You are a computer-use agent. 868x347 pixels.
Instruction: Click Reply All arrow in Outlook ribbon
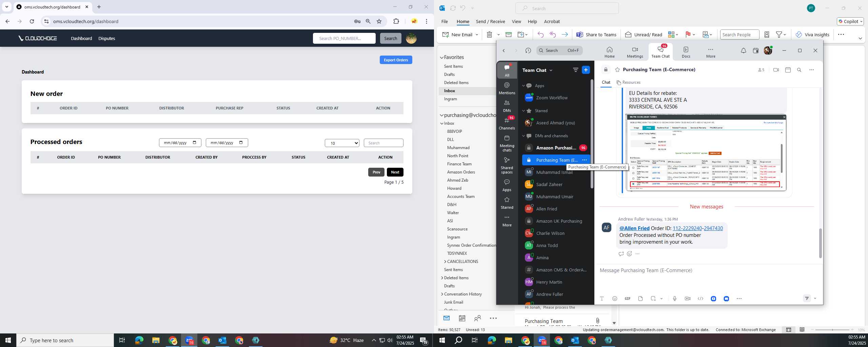point(552,35)
